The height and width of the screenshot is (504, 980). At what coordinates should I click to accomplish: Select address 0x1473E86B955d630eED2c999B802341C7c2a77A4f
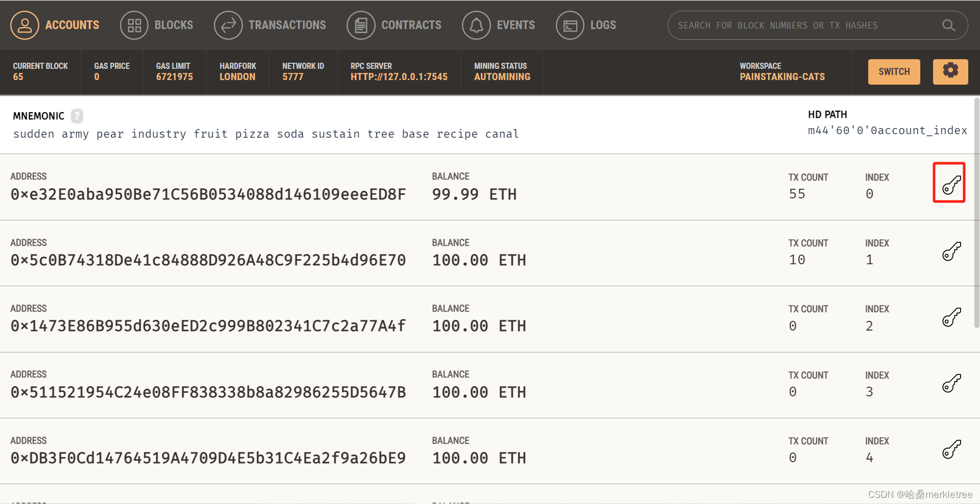click(x=208, y=326)
